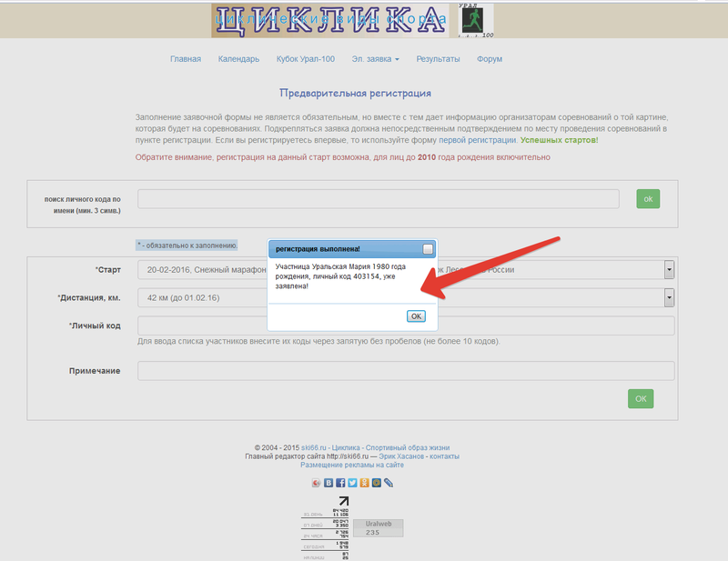The width and height of the screenshot is (728, 561).
Task: Share via Odnoklassniki icon
Action: point(364,483)
